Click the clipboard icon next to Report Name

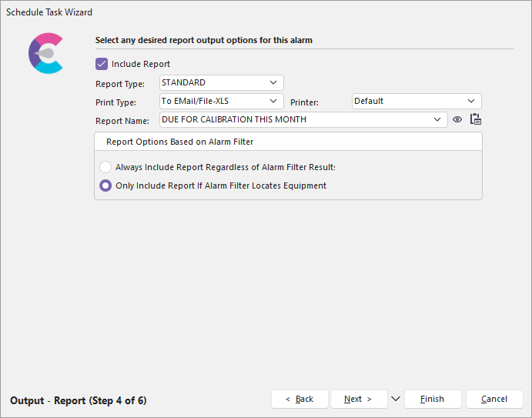point(475,119)
